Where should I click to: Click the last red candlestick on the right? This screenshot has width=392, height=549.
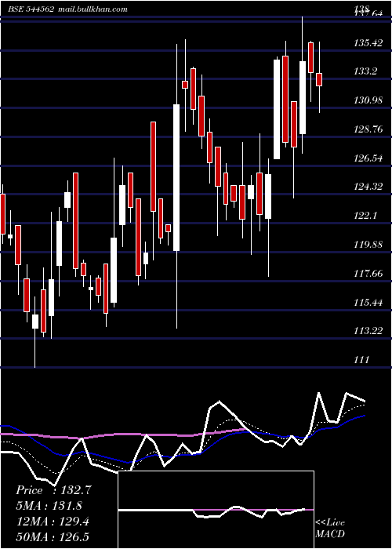coord(319,79)
